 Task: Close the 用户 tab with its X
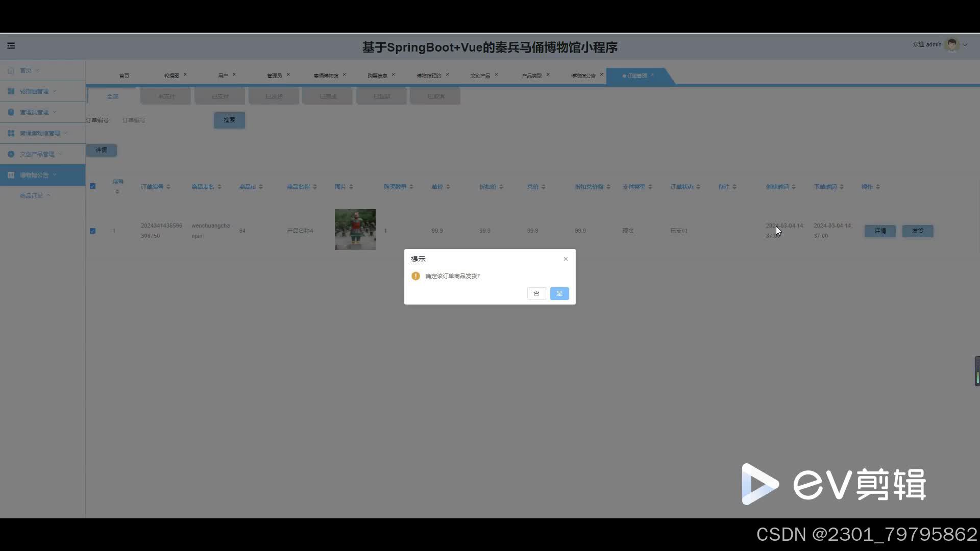pos(234,74)
